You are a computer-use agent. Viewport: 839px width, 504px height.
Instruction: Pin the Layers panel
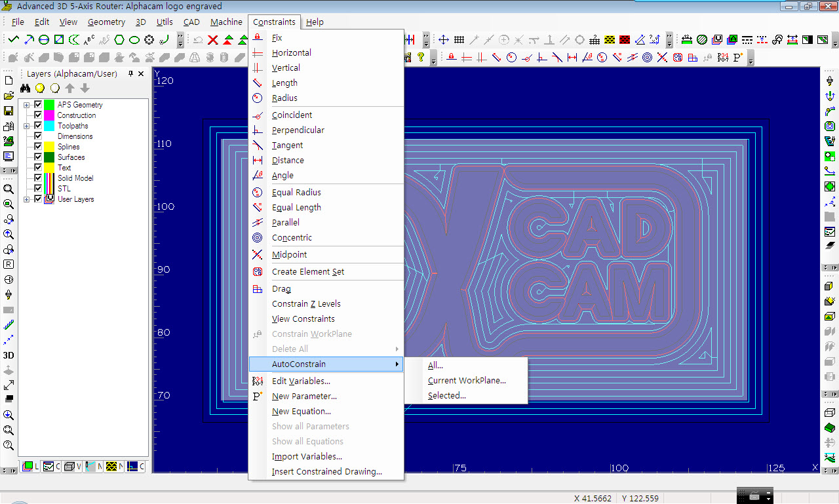[x=130, y=74]
